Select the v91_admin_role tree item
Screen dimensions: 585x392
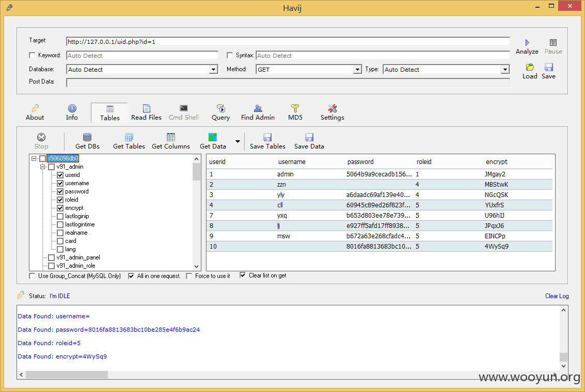[76, 266]
